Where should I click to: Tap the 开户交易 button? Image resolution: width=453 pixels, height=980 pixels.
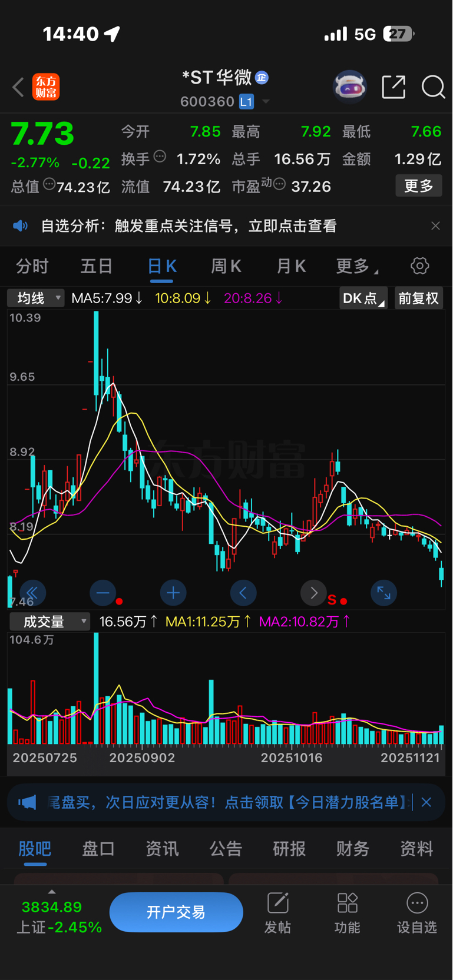point(176,912)
